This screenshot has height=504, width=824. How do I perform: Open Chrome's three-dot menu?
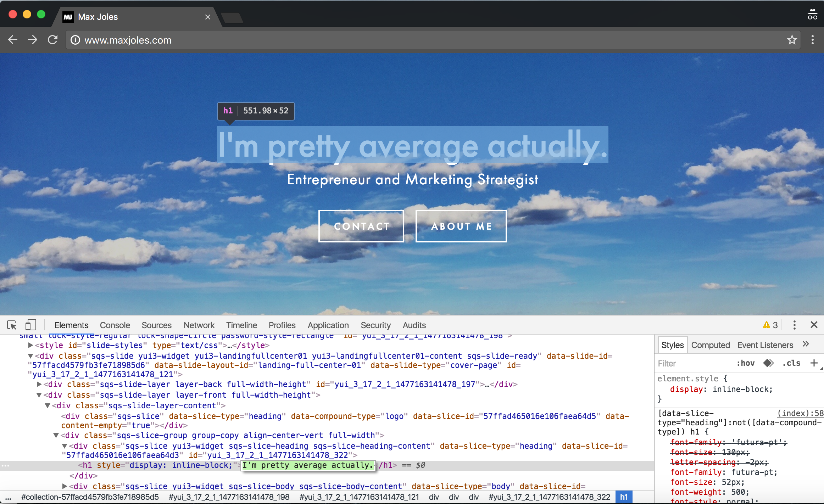point(812,40)
